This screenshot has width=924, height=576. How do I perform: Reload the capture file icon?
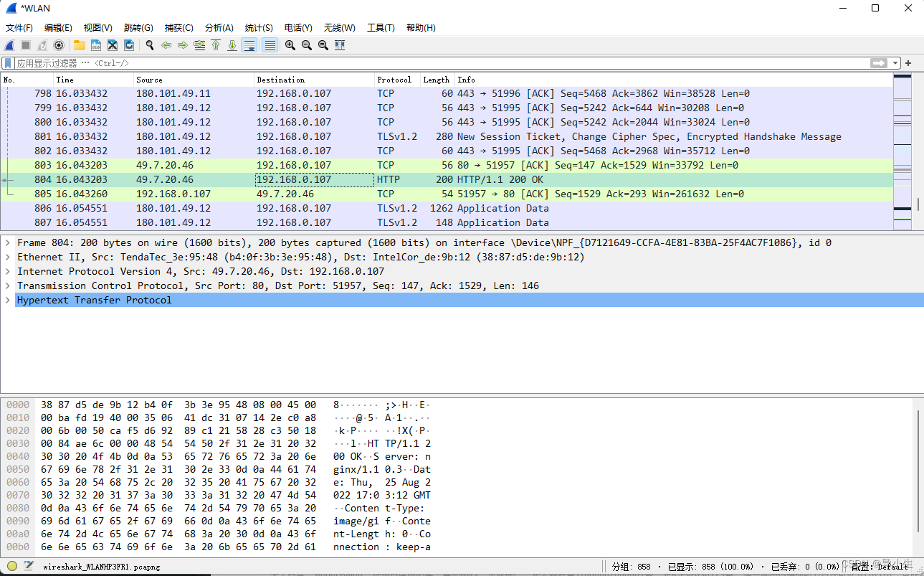click(129, 45)
